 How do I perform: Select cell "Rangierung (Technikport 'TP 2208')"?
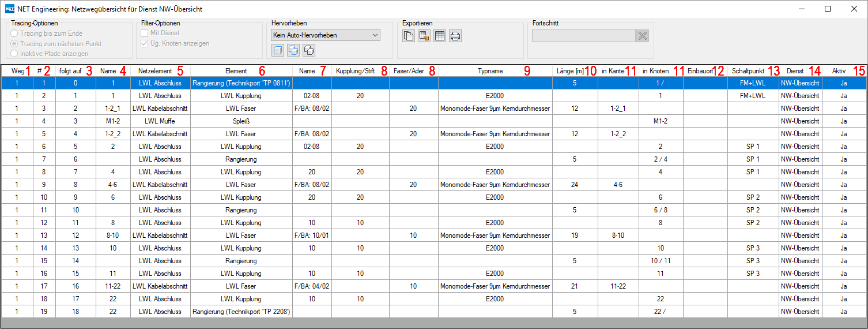pos(241,312)
